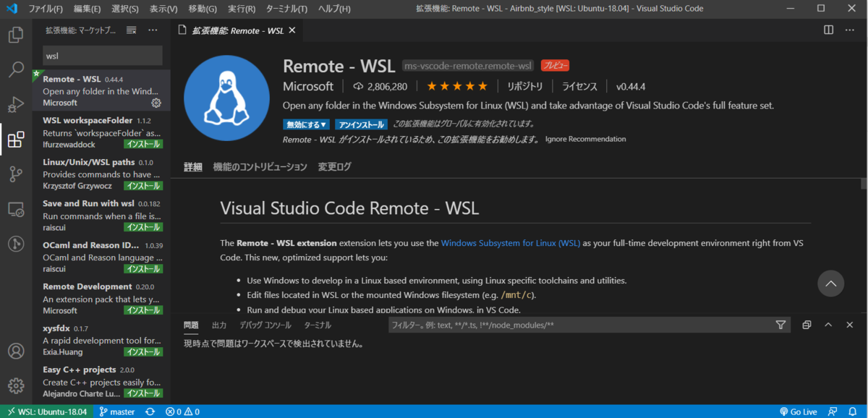Viewport: 868px width, 418px height.
Task: Select the 問題 panel tab
Action: [x=191, y=325]
